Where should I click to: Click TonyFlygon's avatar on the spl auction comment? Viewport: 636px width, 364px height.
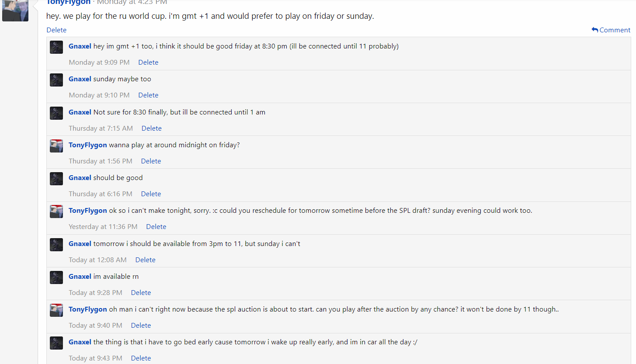coord(56,310)
